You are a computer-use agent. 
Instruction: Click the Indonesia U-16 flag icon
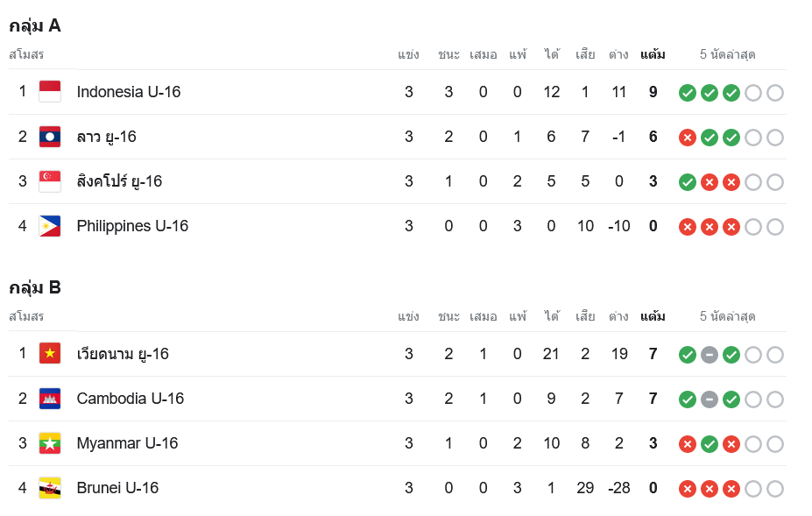pyautogui.click(x=50, y=92)
